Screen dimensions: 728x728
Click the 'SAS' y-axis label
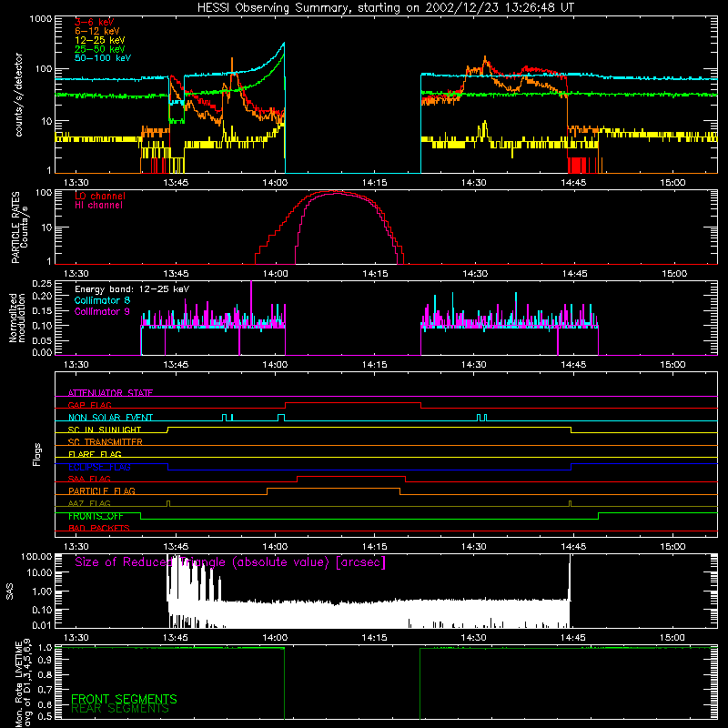(x=10, y=592)
